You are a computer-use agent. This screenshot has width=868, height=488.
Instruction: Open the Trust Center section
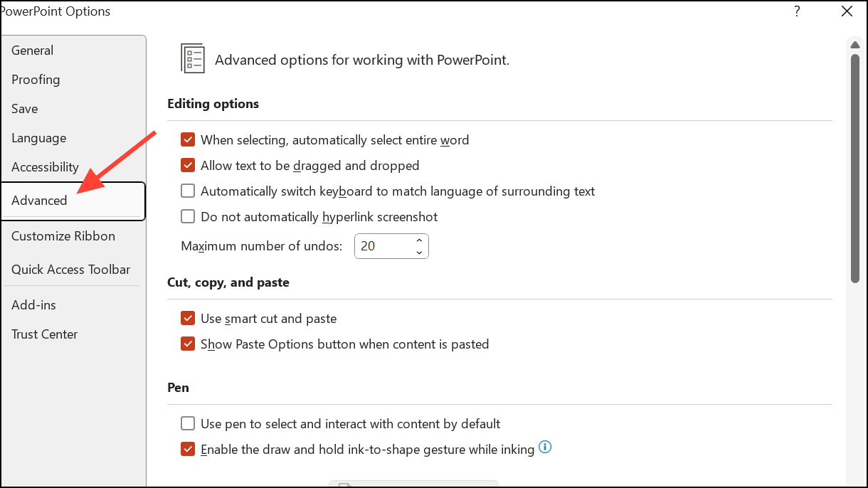pos(45,334)
